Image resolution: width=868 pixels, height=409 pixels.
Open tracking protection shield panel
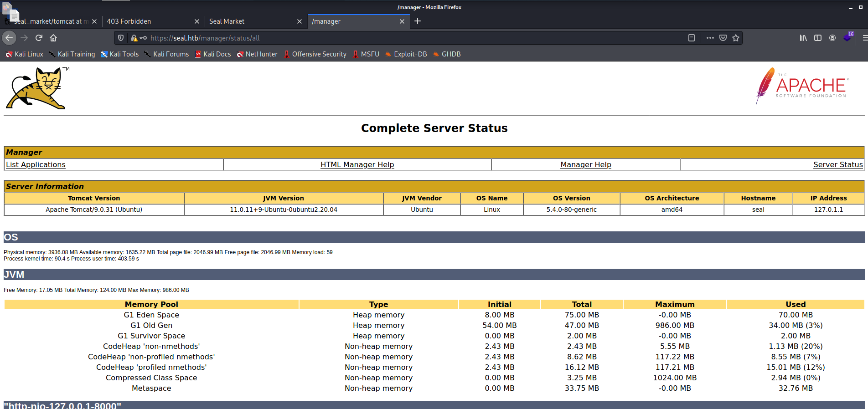(121, 38)
